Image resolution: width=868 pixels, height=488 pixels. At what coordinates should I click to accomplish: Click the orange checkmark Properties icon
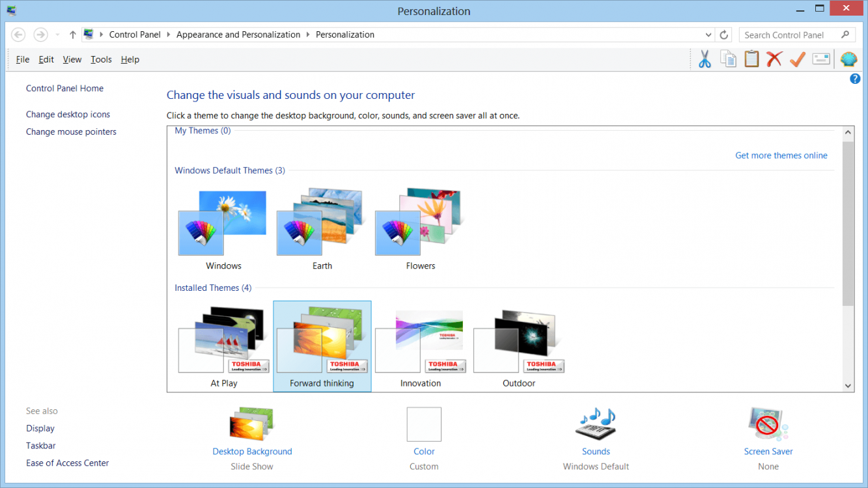797,59
